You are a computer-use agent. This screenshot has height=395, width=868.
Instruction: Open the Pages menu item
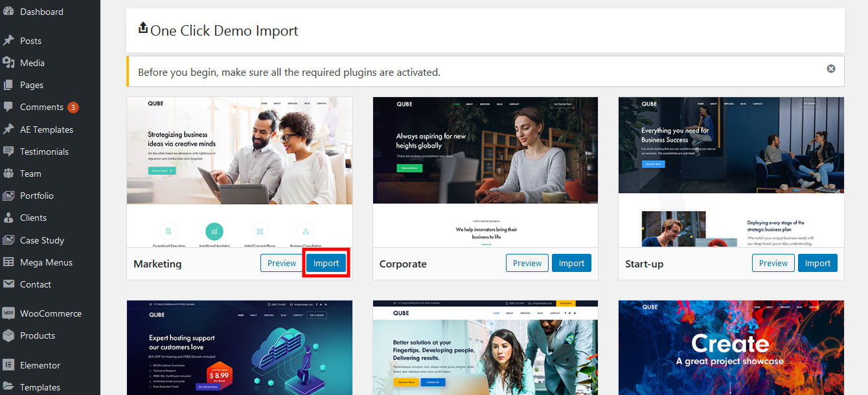pyautogui.click(x=31, y=85)
